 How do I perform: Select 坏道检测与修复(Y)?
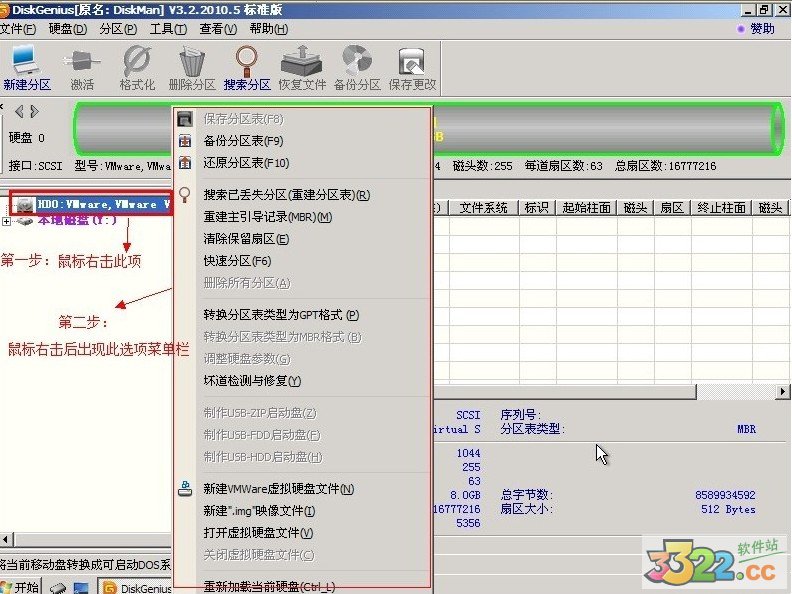point(303,381)
